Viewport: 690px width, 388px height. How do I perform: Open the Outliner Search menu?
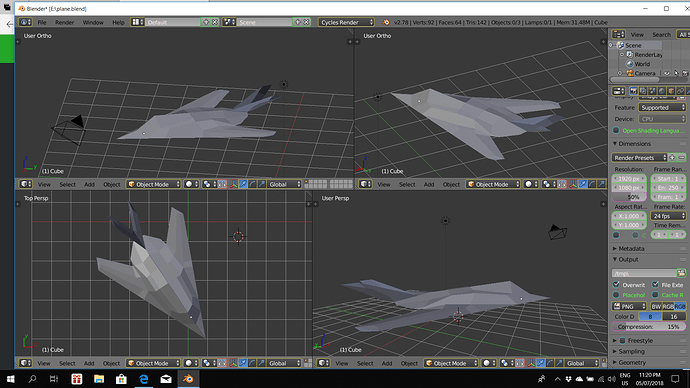pyautogui.click(x=661, y=34)
